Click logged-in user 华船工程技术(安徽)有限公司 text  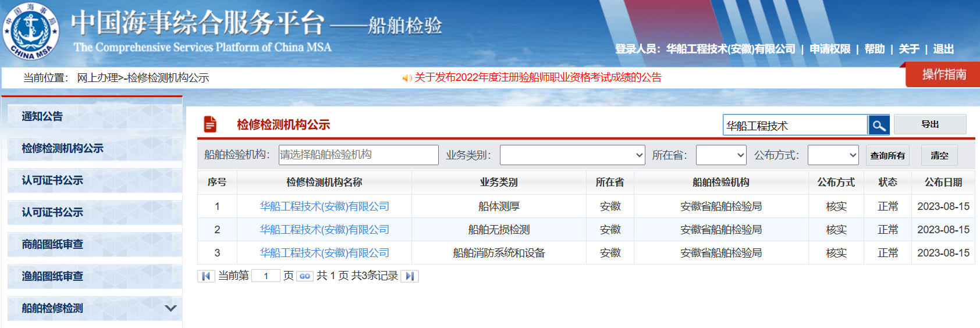click(x=730, y=49)
